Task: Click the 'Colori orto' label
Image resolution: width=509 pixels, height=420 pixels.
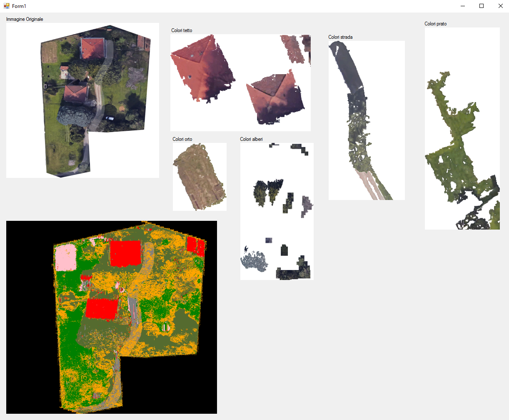Action: pyautogui.click(x=182, y=139)
